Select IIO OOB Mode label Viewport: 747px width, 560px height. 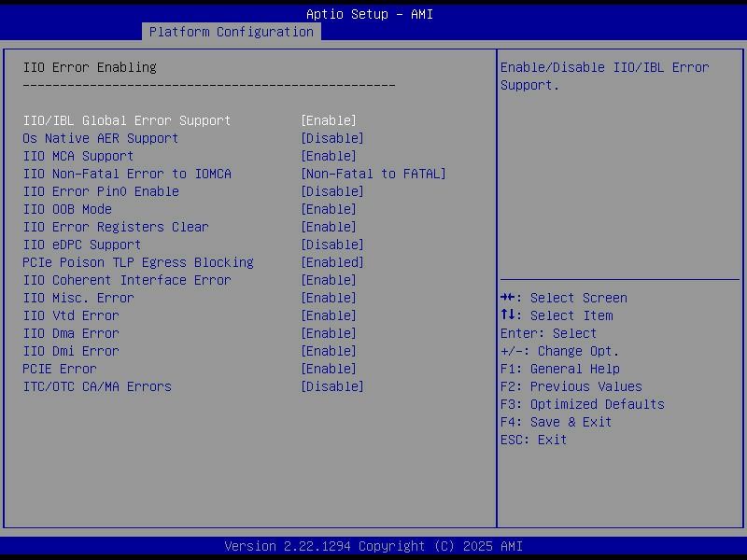[x=67, y=209]
